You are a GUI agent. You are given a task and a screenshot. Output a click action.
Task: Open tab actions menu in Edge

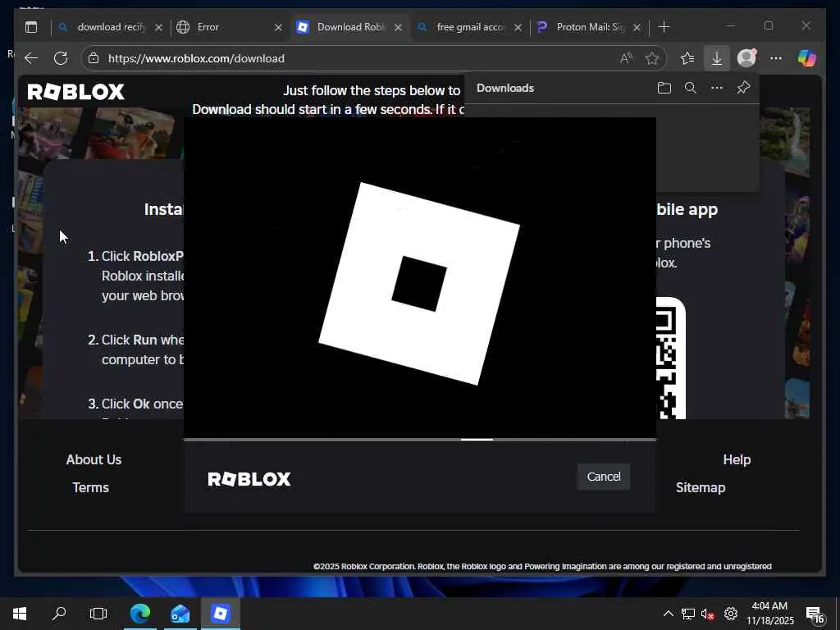(x=32, y=27)
